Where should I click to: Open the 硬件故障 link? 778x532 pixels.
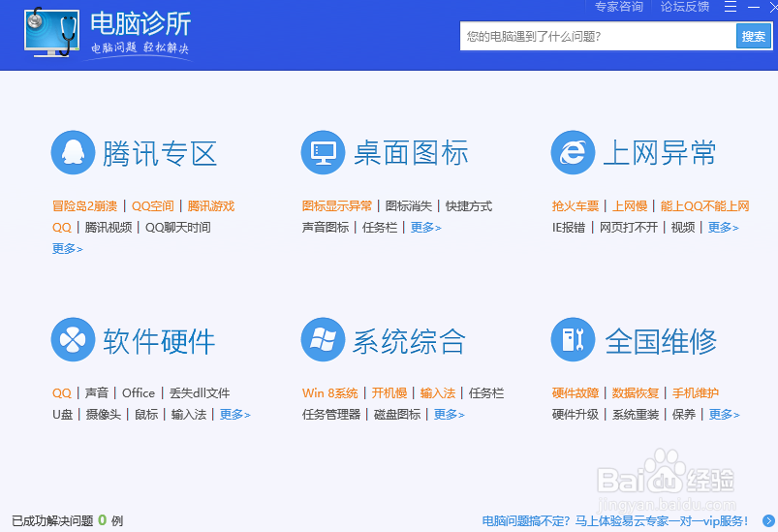point(576,393)
